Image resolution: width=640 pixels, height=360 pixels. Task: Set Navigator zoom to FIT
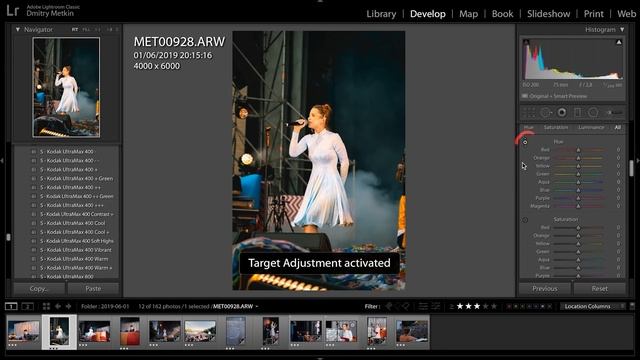(75, 29)
